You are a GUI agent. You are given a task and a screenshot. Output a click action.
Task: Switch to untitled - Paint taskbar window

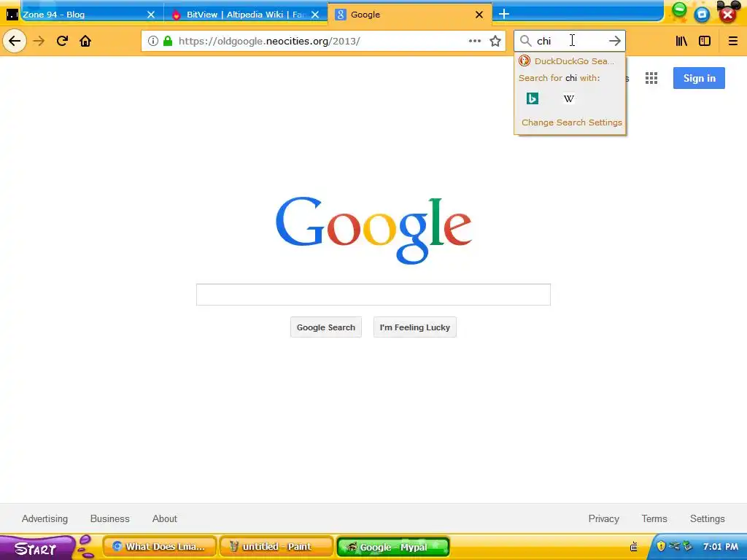[276, 547]
